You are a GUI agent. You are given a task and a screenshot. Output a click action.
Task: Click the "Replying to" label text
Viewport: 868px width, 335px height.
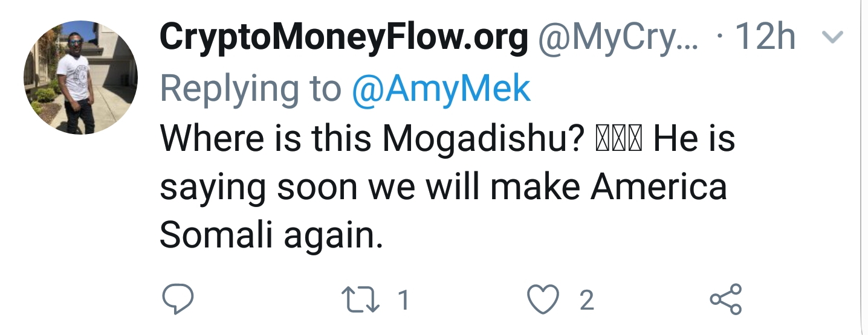point(250,89)
